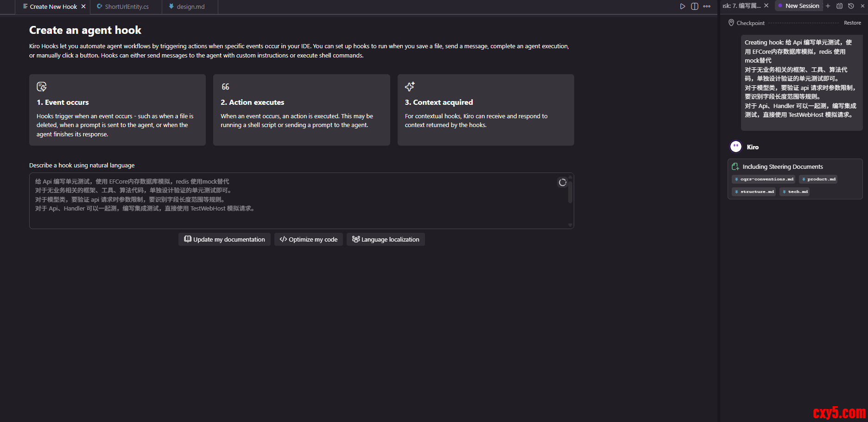
Task: Open the editor's three-dot more actions menu
Action: coord(707,6)
